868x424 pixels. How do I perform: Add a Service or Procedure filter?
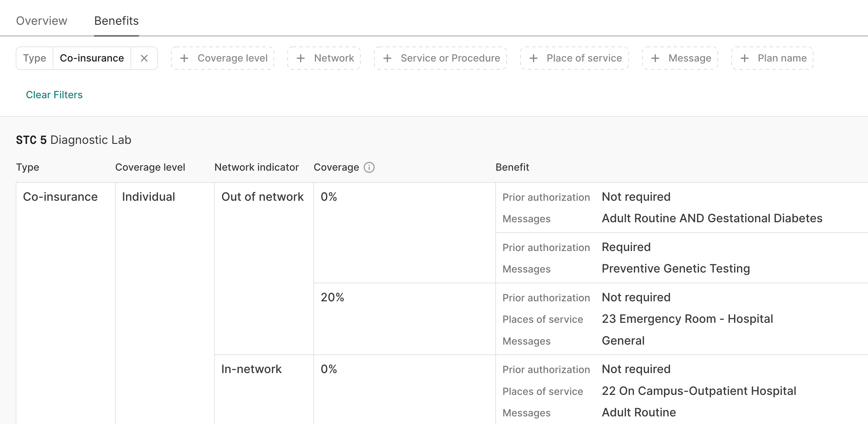[x=440, y=58]
